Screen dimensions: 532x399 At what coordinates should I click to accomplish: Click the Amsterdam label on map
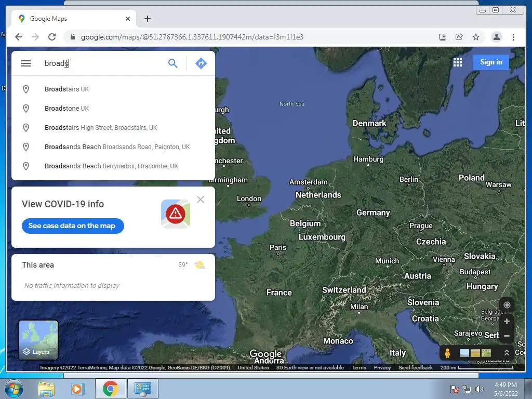308,182
